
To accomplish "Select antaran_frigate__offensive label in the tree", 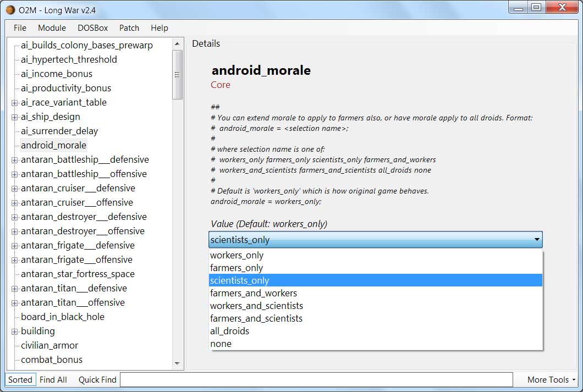I will point(76,260).
